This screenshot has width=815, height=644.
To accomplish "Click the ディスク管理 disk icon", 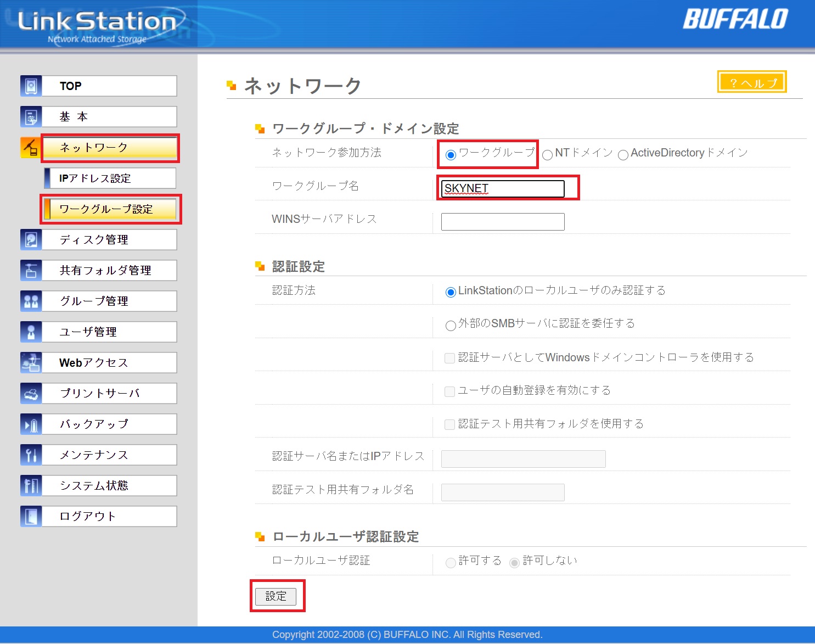I will click(x=31, y=239).
